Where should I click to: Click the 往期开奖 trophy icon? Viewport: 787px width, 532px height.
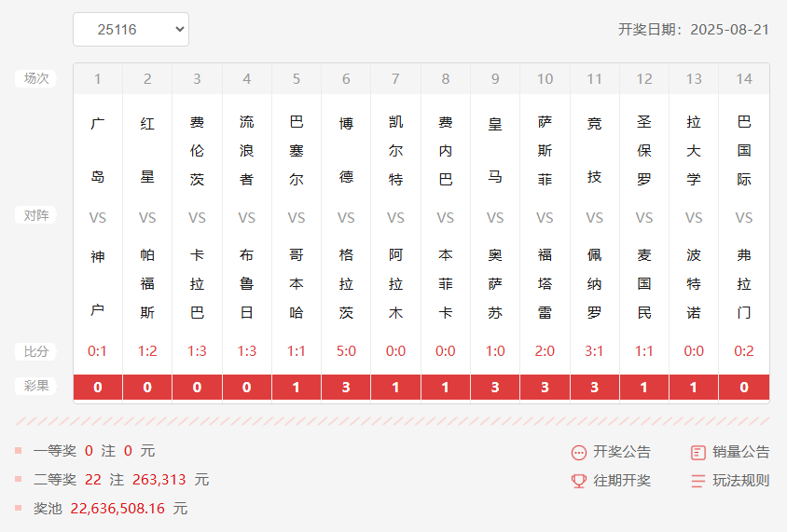[x=579, y=481]
